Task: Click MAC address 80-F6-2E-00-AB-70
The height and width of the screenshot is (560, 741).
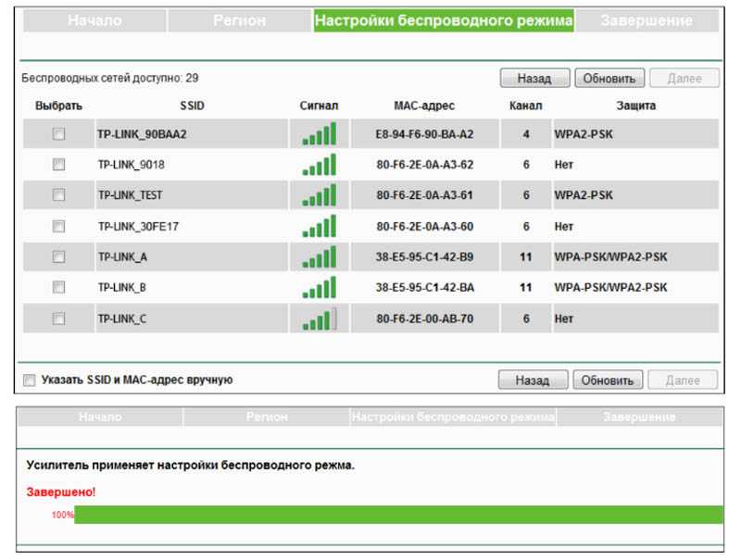Action: [425, 319]
